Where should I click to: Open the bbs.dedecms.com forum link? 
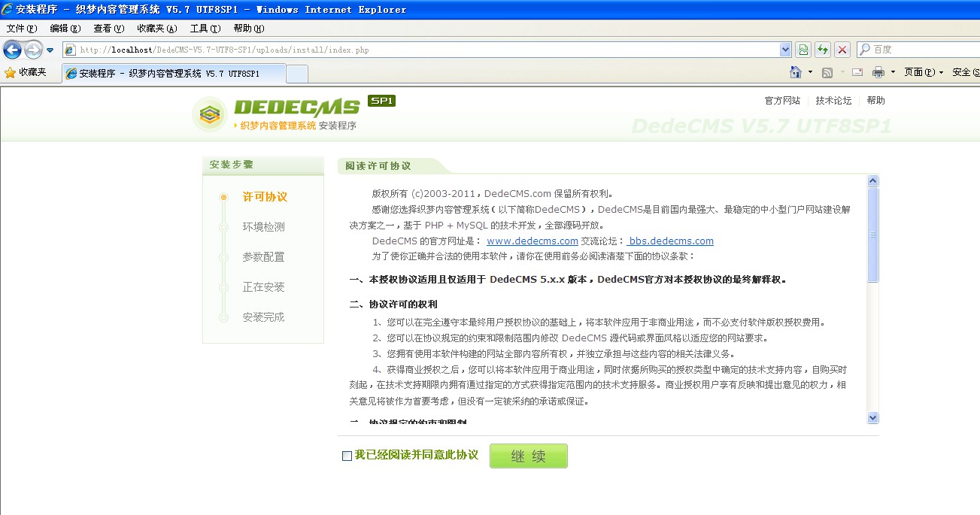(x=670, y=241)
